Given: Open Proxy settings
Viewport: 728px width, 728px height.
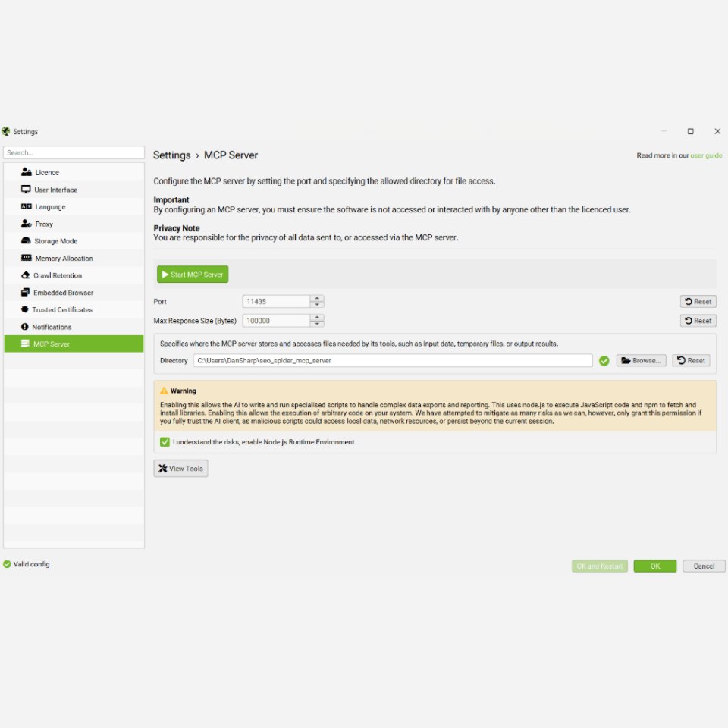Looking at the screenshot, I should pyautogui.click(x=74, y=223).
